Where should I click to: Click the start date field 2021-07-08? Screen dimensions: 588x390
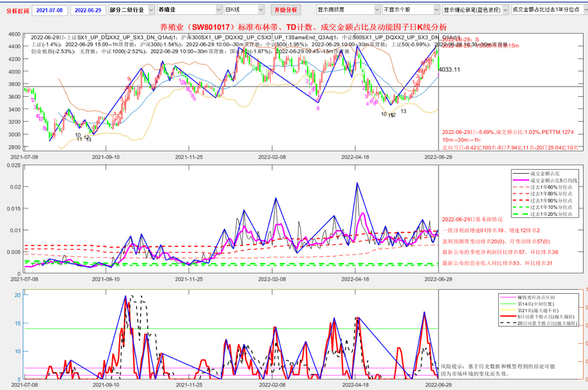(50, 10)
